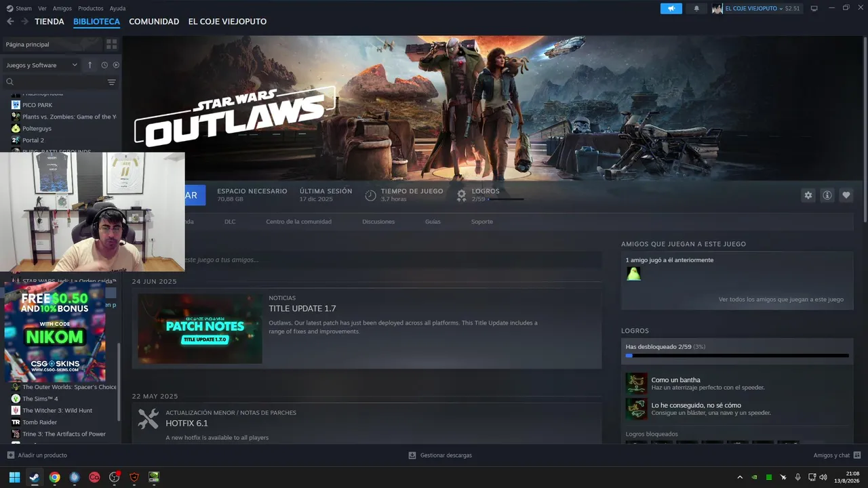Open the HOTFIX 6.1 patch notes
This screenshot has height=488, width=868.
187,423
